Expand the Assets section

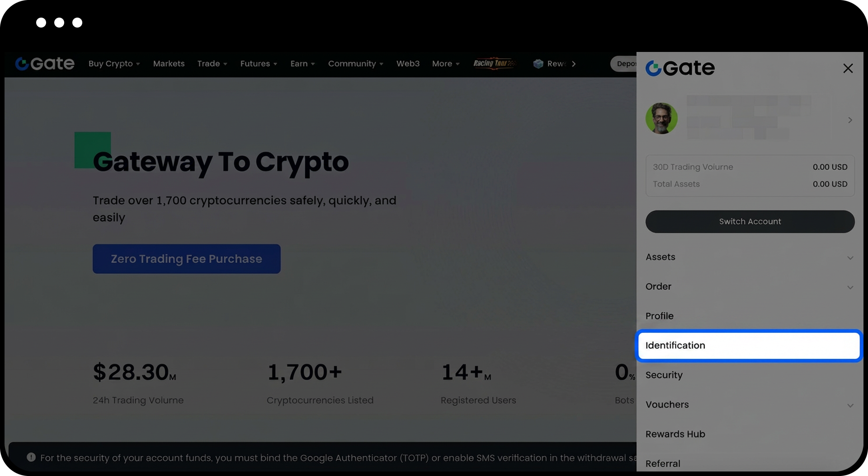tap(850, 257)
